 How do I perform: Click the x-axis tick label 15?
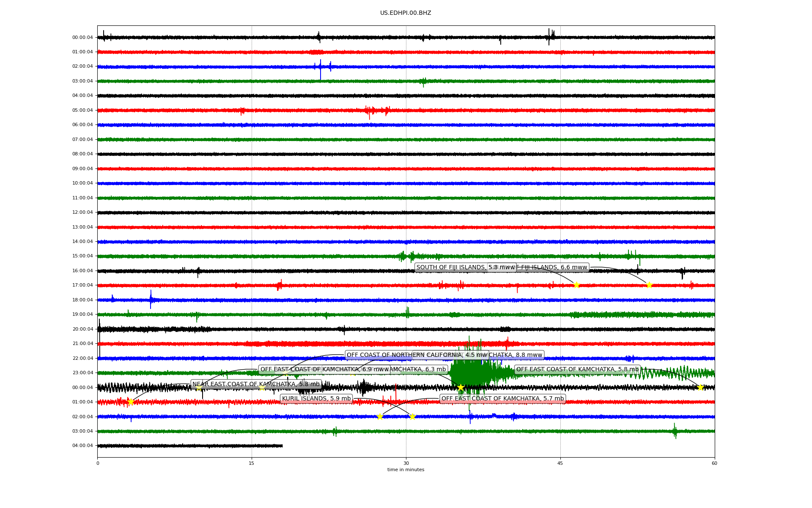coord(252,463)
